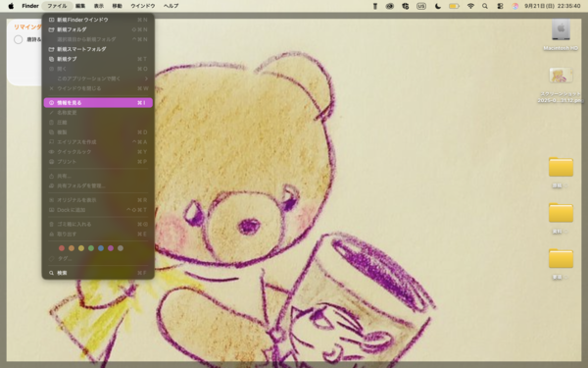The image size is (588, 368).
Task: Open the 移動 menu
Action: [x=117, y=6]
